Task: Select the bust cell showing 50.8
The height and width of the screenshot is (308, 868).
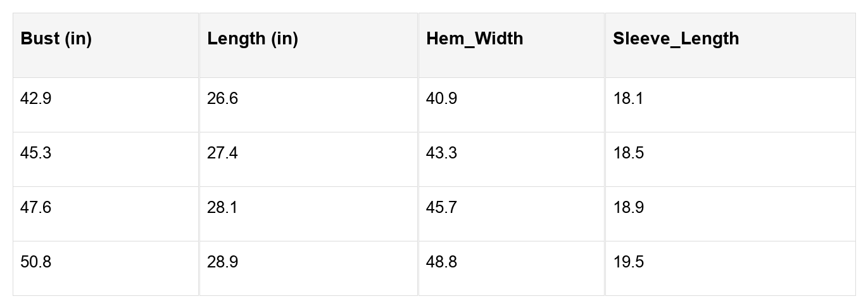Action: click(x=35, y=262)
